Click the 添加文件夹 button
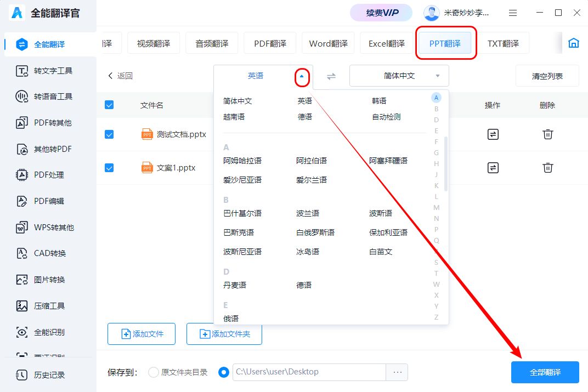The image size is (588, 392). click(x=224, y=334)
